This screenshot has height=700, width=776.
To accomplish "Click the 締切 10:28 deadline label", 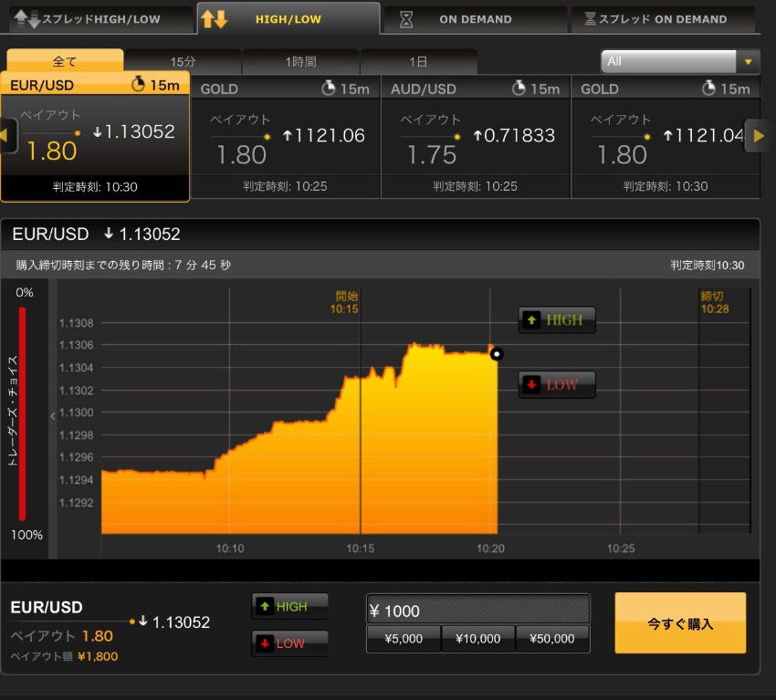I will [x=715, y=302].
